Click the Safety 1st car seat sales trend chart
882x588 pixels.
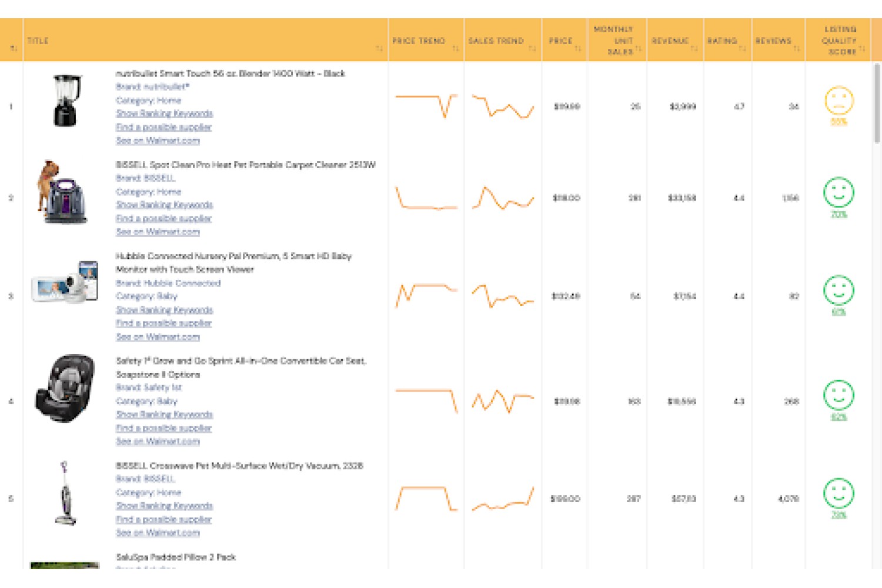point(503,401)
